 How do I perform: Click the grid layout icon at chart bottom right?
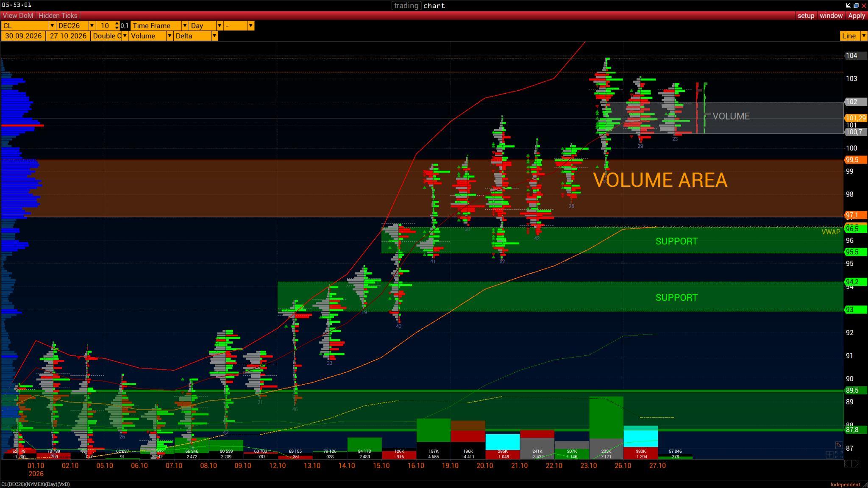pos(829,455)
